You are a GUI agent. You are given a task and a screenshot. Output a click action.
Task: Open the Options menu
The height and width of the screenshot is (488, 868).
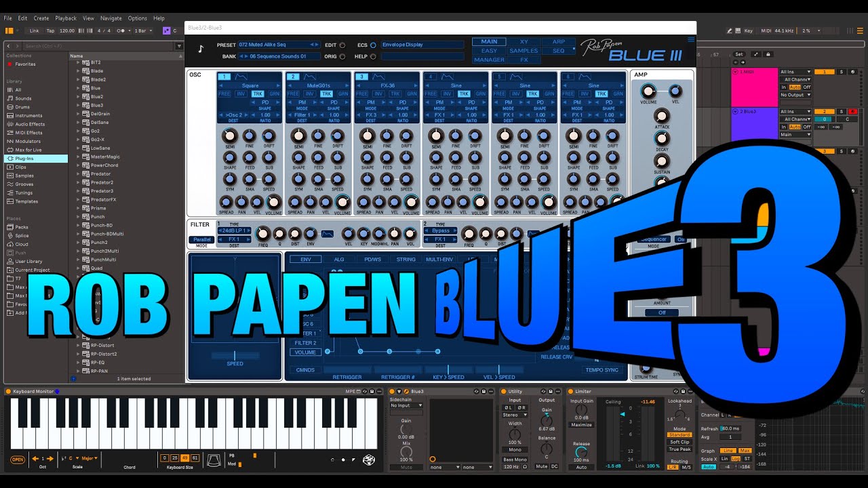tap(138, 18)
